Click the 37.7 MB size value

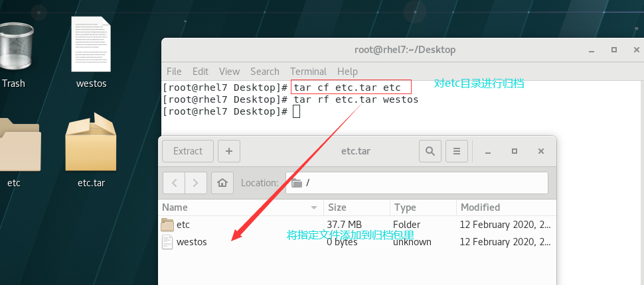(344, 225)
